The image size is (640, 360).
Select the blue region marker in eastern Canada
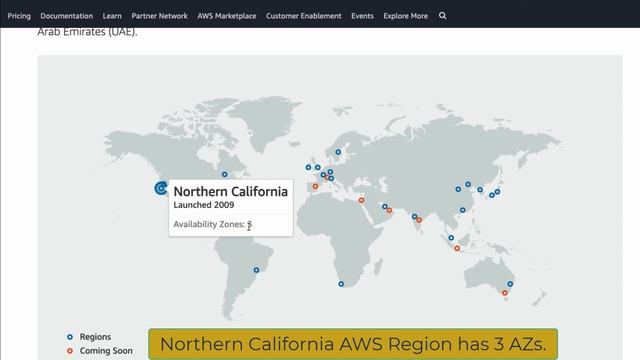pyautogui.click(x=224, y=174)
